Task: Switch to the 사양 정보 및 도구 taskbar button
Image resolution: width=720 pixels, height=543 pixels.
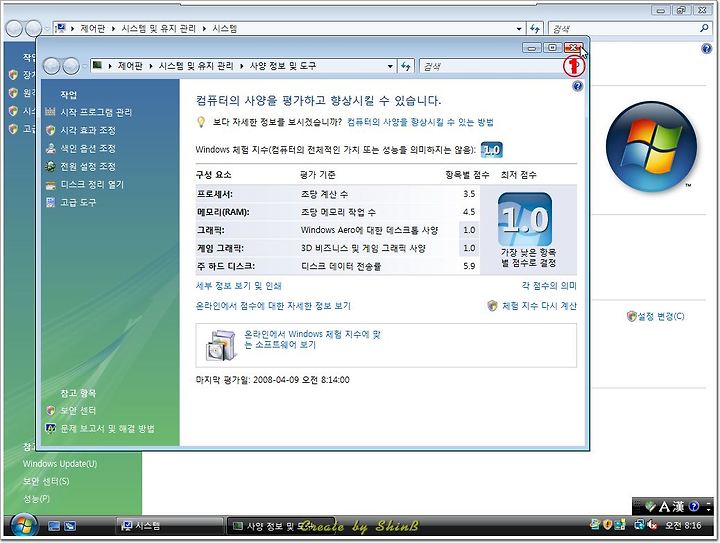Action: 280,526
